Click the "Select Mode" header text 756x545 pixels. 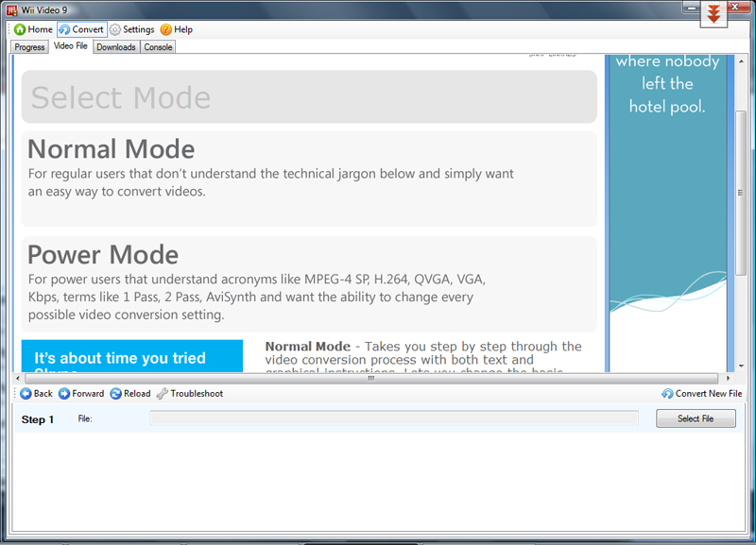click(121, 98)
